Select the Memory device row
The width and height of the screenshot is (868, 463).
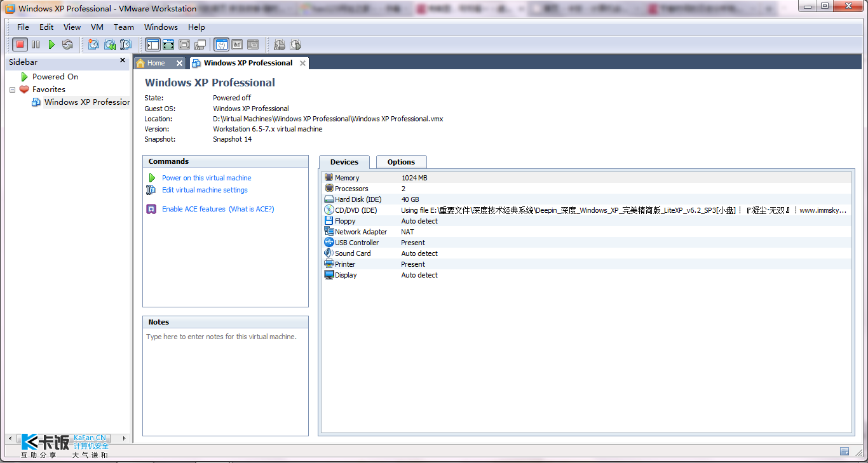point(587,178)
